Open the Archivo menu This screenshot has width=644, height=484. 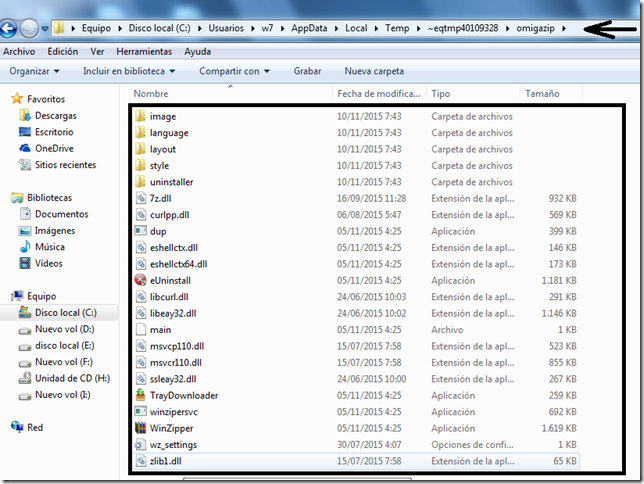[x=19, y=51]
